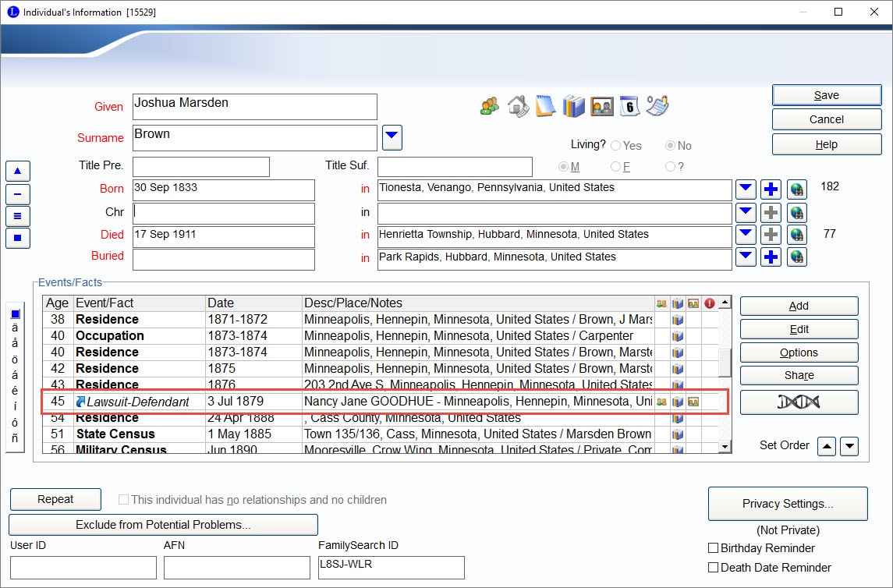Open sources icon on Lawsuit-Defendant row

pos(677,402)
